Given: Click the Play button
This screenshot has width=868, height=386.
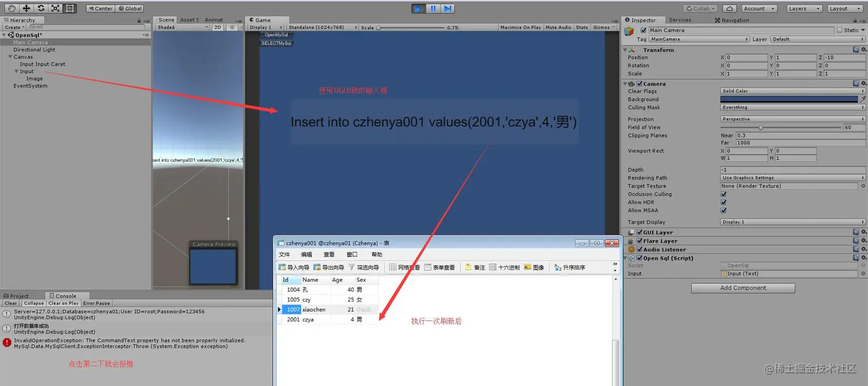Looking at the screenshot, I should click(x=418, y=8).
